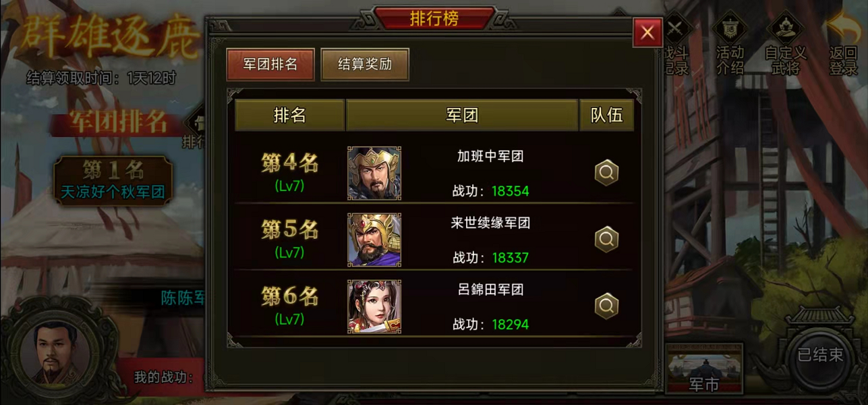Switch to the 结算奖励 tab
Image resolution: width=868 pixels, height=405 pixels.
click(365, 65)
